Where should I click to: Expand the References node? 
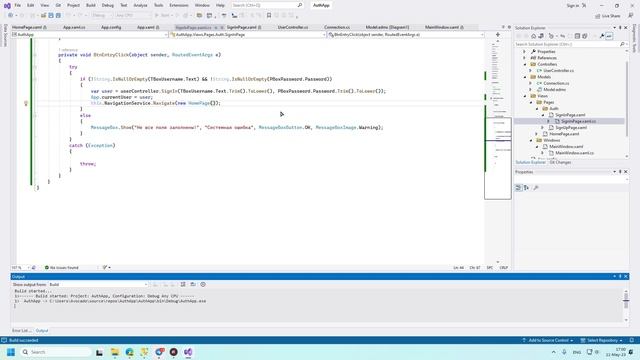click(x=524, y=58)
